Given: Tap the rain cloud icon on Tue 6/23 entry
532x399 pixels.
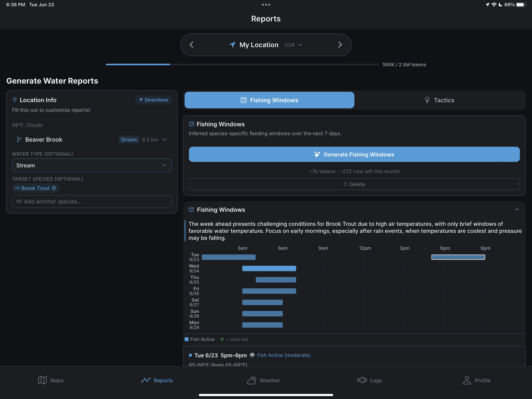Looking at the screenshot, I should [252, 355].
